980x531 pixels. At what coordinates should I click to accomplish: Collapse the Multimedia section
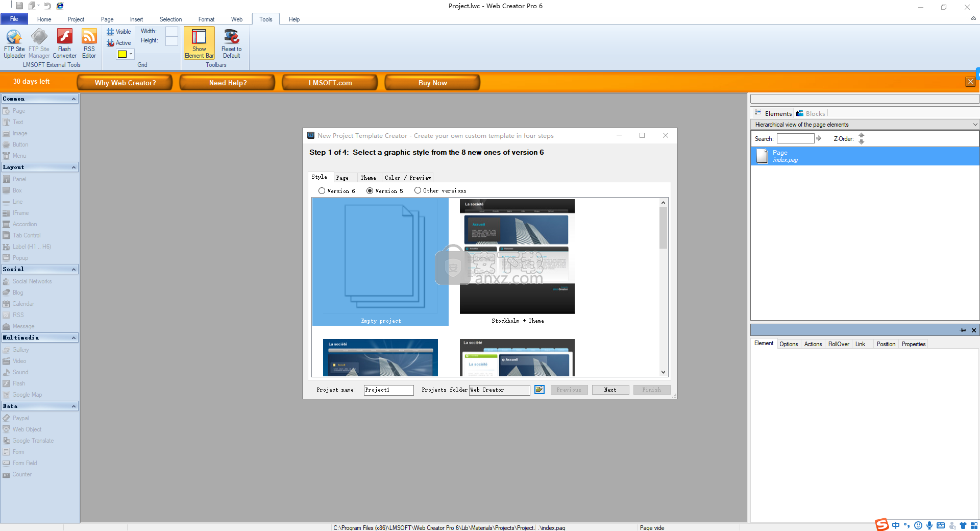pos(73,338)
